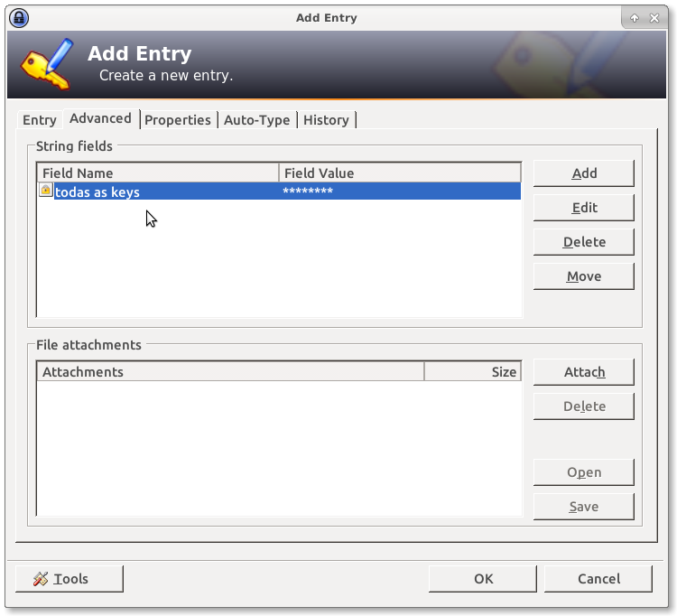Screen dimensions: 677x616
Task: Click the Open attachment button
Action: pyautogui.click(x=584, y=472)
